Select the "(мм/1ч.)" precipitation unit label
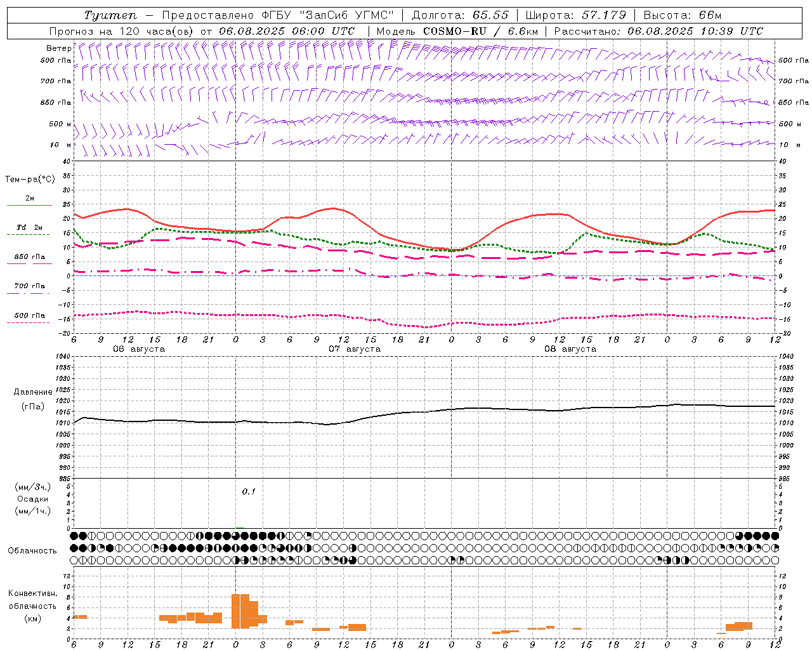812x650 pixels. (x=33, y=511)
